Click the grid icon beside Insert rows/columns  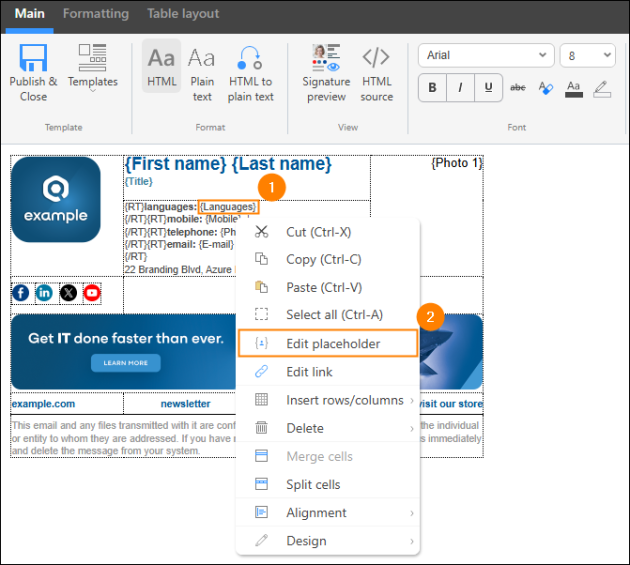click(x=262, y=399)
